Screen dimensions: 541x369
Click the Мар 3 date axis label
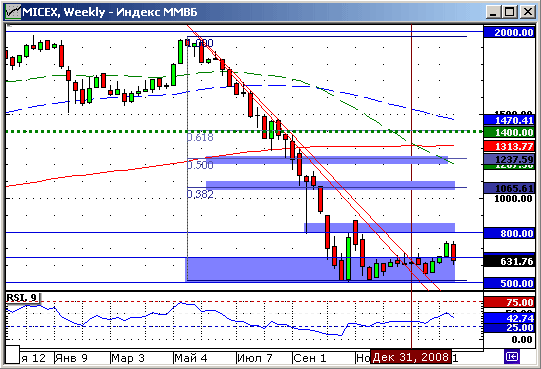click(128, 358)
